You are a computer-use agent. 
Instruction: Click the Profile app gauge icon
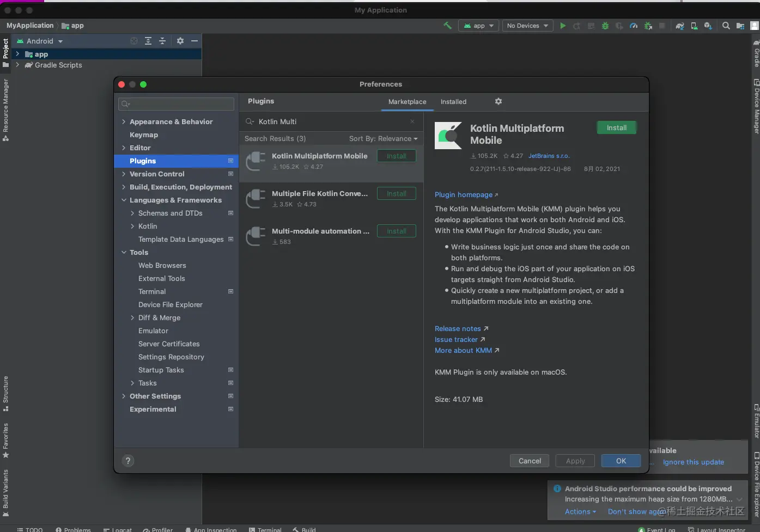[x=634, y=26]
